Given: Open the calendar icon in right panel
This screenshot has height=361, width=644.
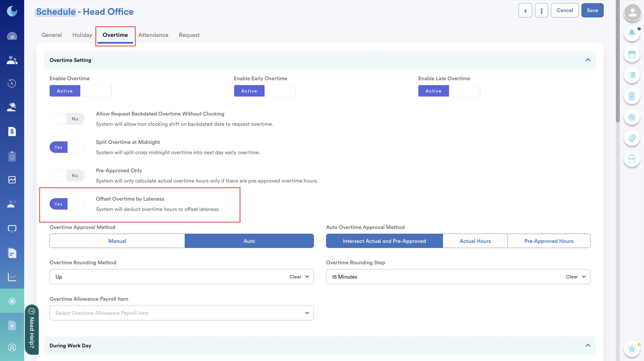Looking at the screenshot, I should pyautogui.click(x=632, y=54).
